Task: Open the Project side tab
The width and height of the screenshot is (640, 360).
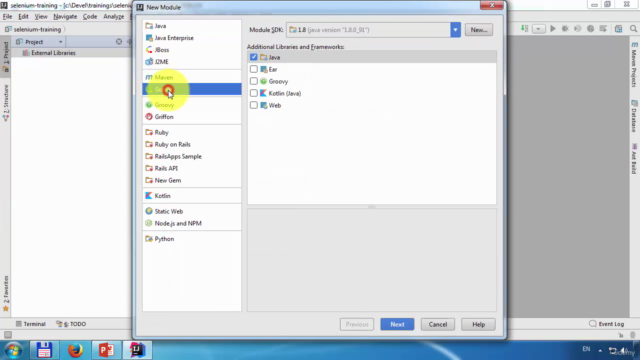Action: (x=6, y=57)
